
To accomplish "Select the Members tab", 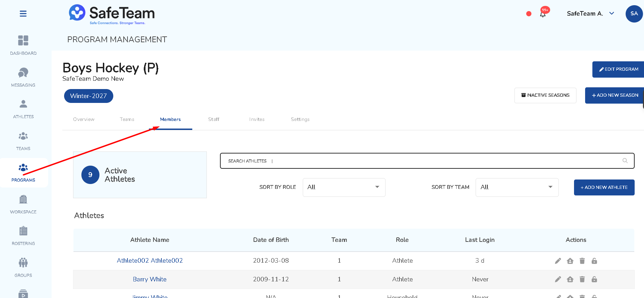I will pyautogui.click(x=170, y=119).
